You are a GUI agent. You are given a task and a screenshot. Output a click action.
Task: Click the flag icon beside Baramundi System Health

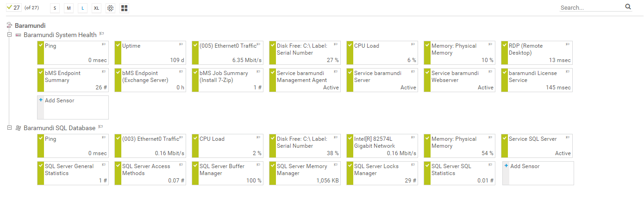[102, 34]
